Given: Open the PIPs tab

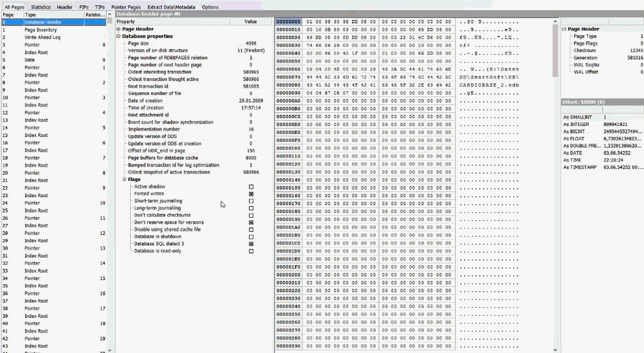Looking at the screenshot, I should coord(84,7).
